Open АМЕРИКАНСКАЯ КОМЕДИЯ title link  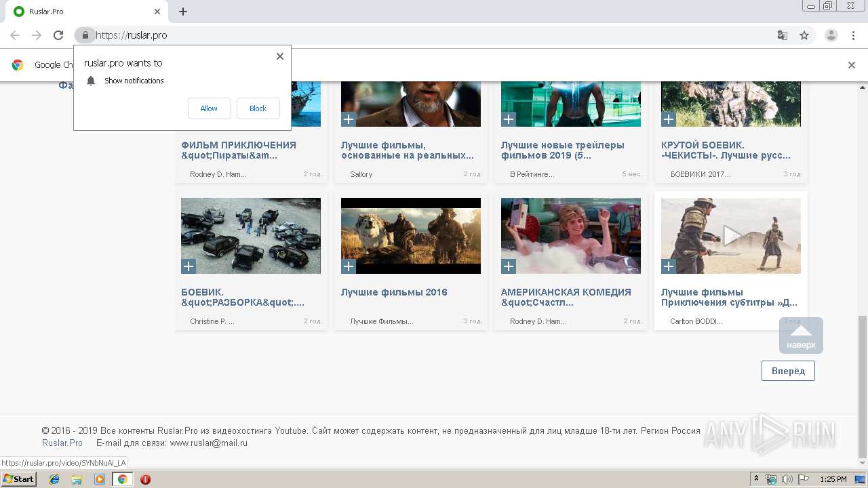[566, 298]
